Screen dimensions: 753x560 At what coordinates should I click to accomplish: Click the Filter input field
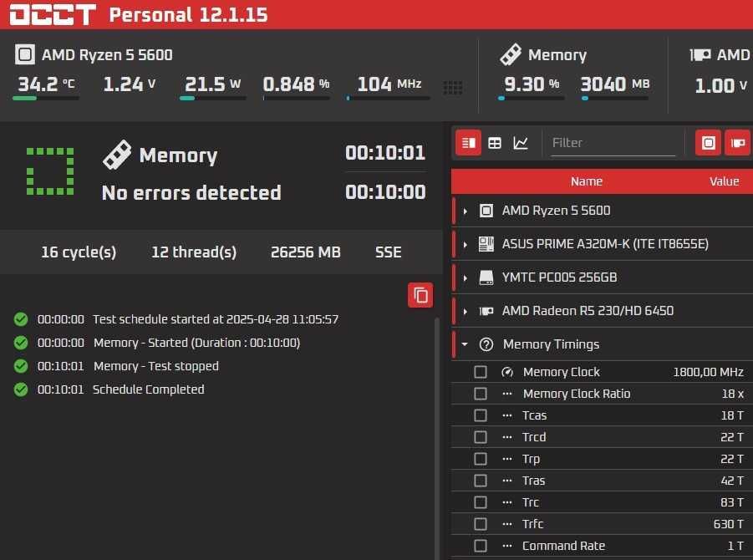(x=613, y=143)
